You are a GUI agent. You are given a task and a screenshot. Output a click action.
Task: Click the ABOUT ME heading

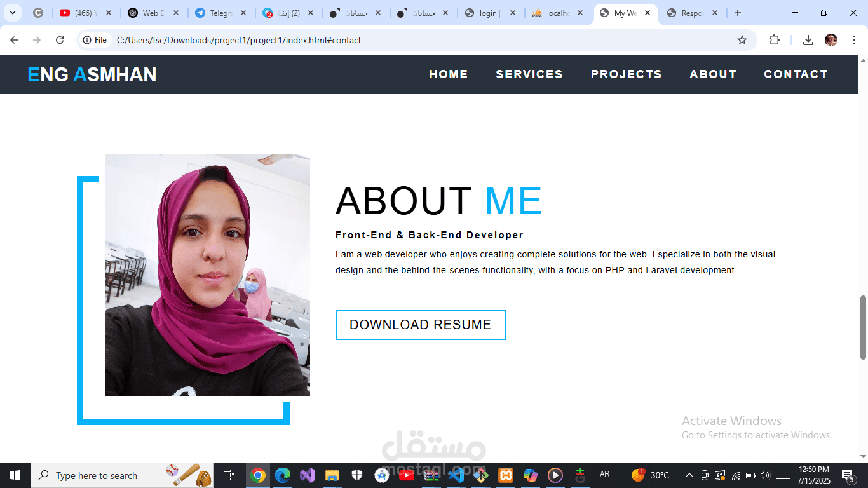point(438,201)
